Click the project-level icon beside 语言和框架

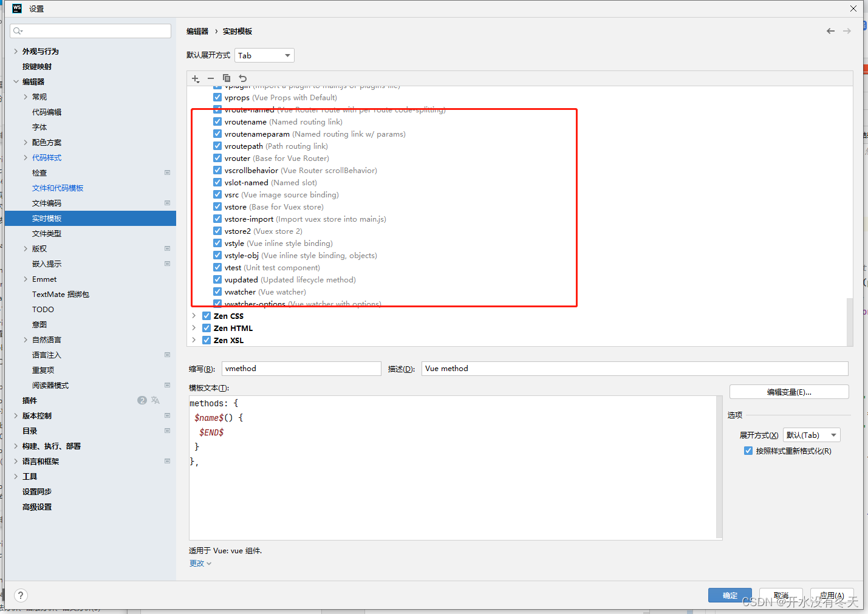(x=167, y=461)
